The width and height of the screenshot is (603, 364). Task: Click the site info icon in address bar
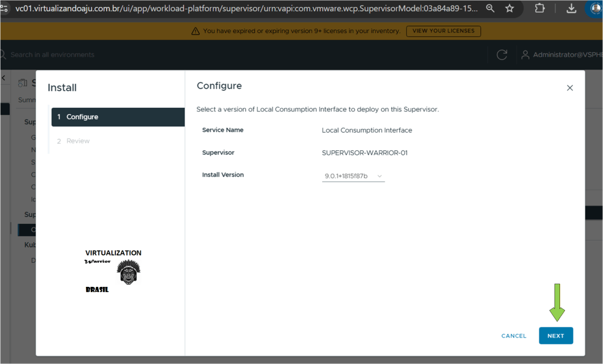[x=5, y=8]
